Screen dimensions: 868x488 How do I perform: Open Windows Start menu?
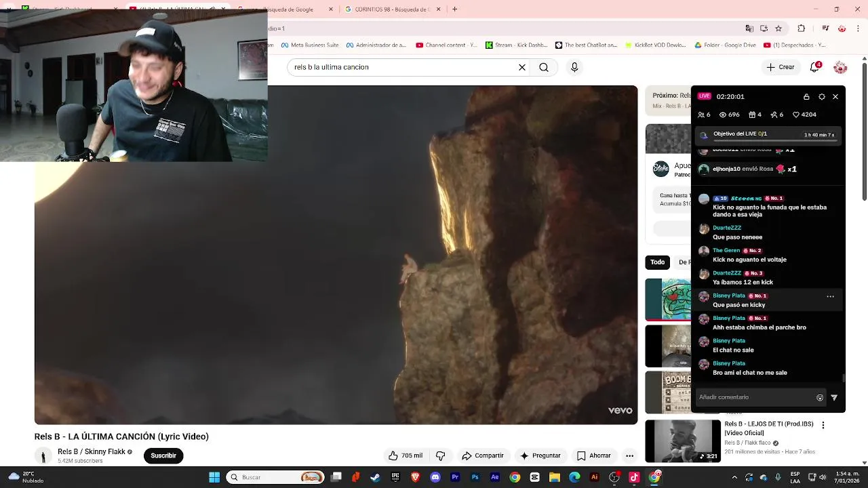(x=214, y=477)
